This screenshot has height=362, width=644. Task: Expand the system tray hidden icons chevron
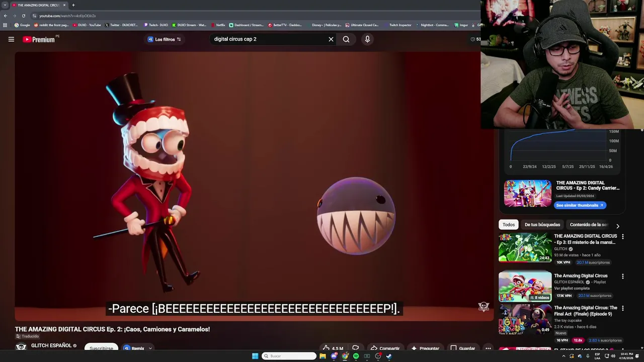[x=563, y=356]
